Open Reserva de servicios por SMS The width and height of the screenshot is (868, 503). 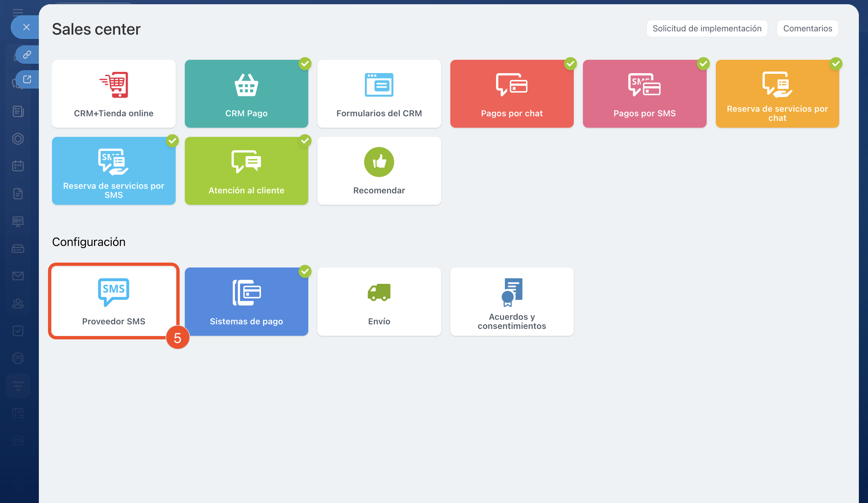(x=114, y=171)
